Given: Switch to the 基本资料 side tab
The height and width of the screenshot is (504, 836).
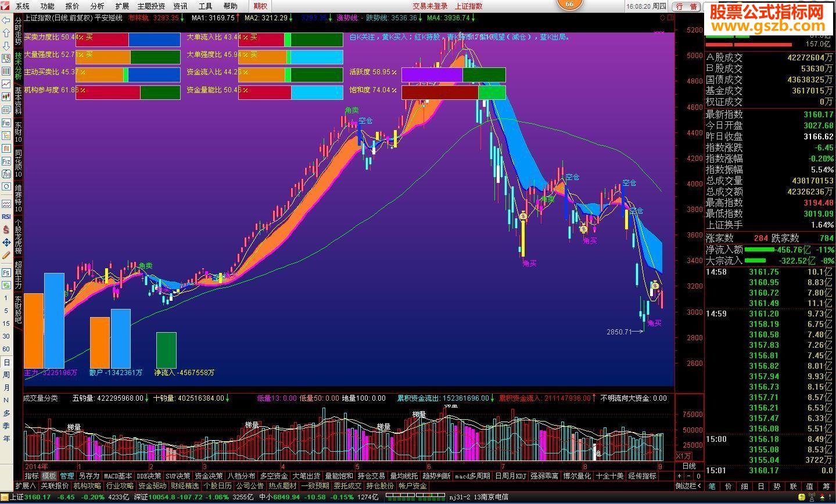Looking at the screenshot, I should point(18,101).
